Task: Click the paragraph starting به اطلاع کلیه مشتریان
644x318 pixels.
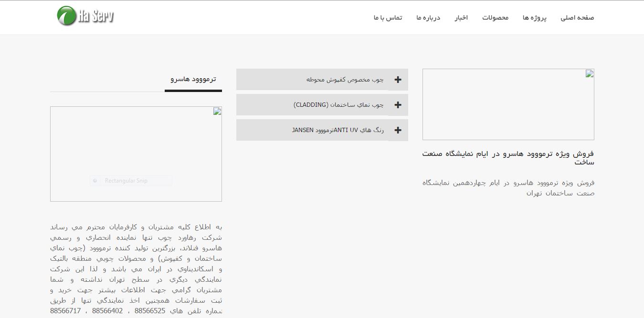Action: coord(136,269)
